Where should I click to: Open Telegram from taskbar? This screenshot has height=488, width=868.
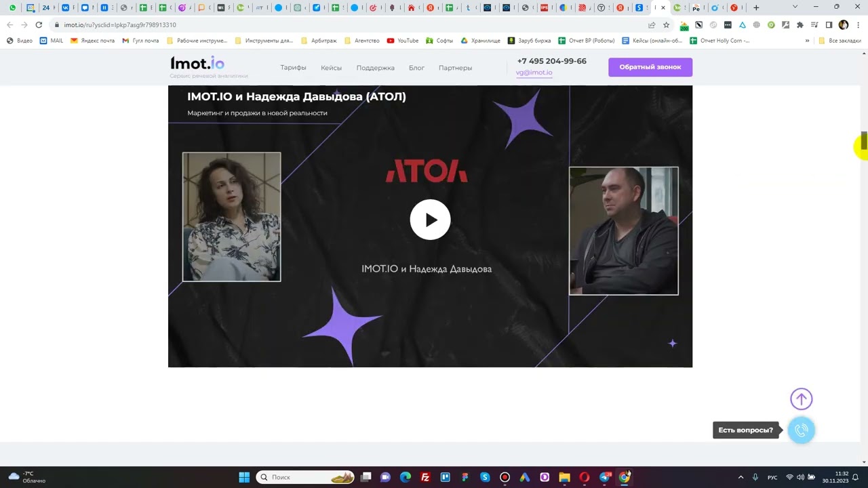605,477
